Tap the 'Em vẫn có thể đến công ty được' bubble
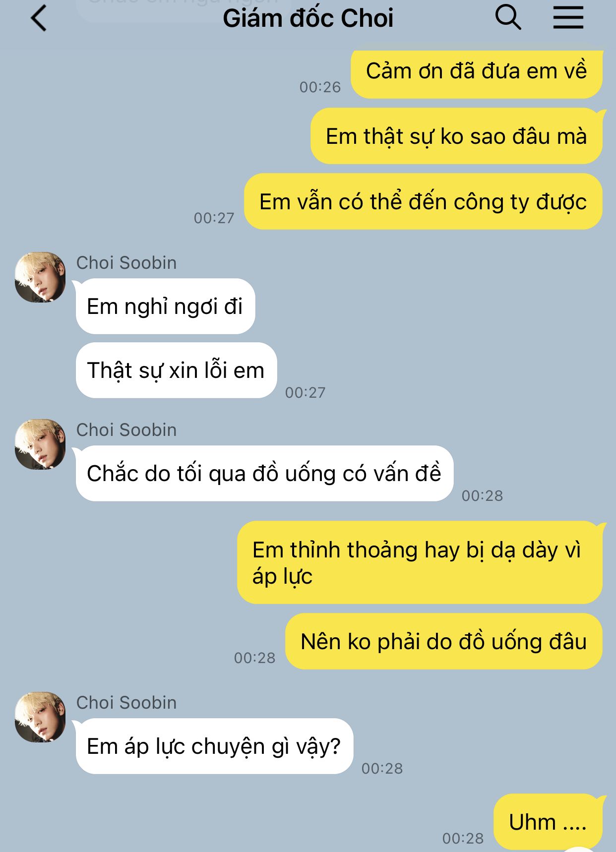This screenshot has height=852, width=616. point(423,201)
